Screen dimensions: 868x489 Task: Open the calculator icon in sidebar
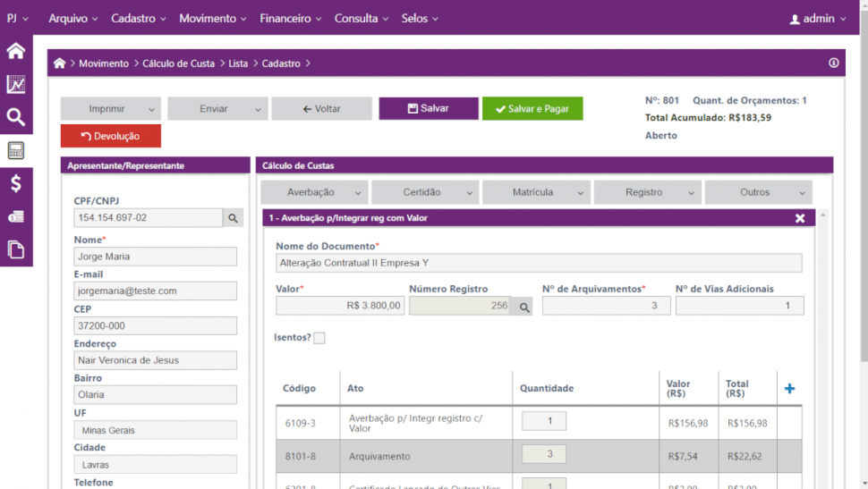pos(16,150)
